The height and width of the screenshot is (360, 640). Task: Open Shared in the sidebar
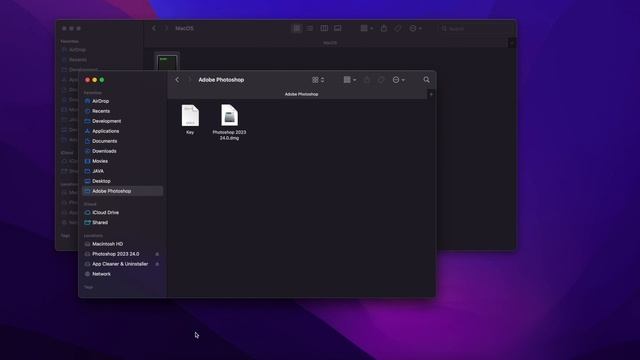tap(122, 222)
